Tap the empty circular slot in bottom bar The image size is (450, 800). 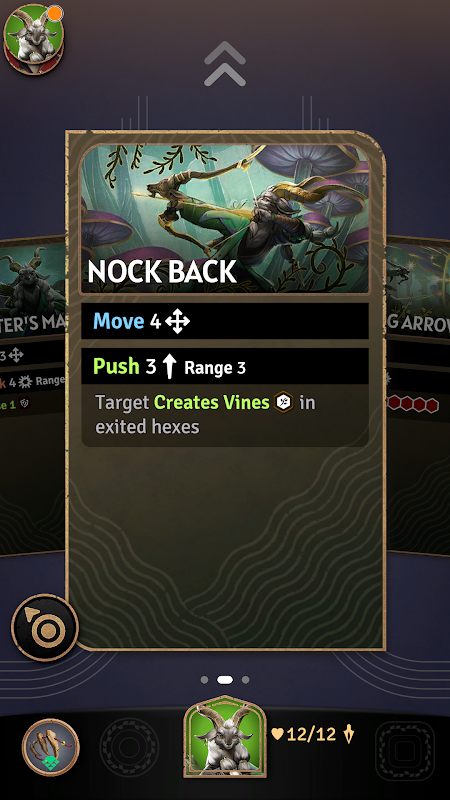(x=129, y=747)
